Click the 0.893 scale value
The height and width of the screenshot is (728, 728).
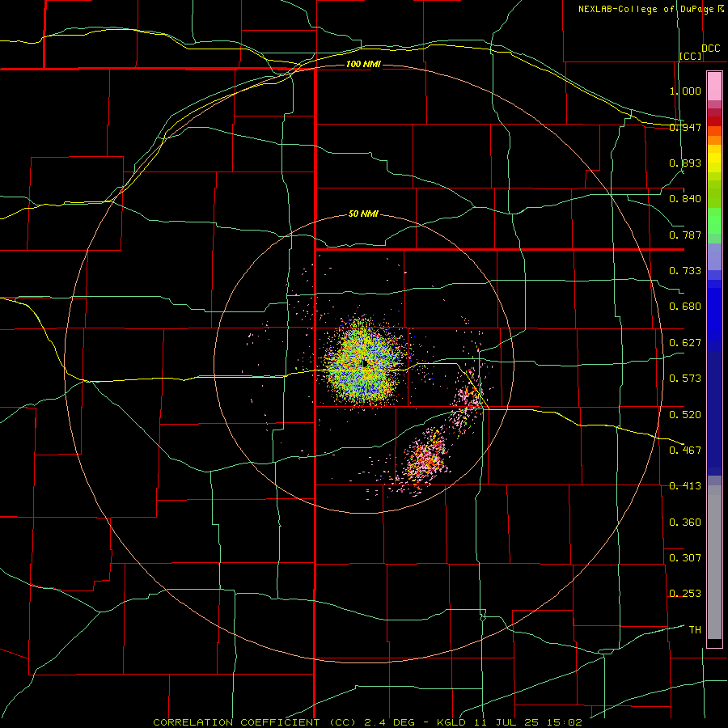click(685, 163)
